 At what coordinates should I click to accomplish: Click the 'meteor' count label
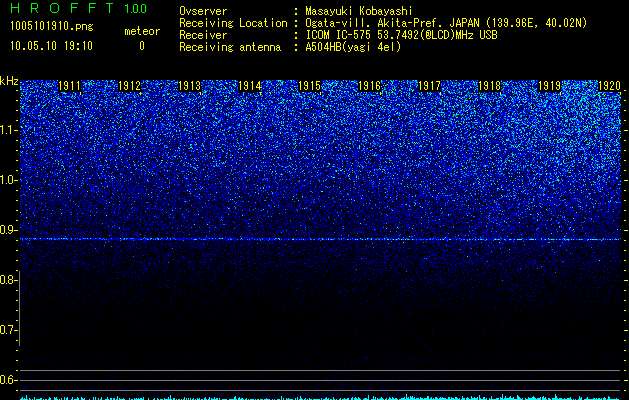pos(142,31)
